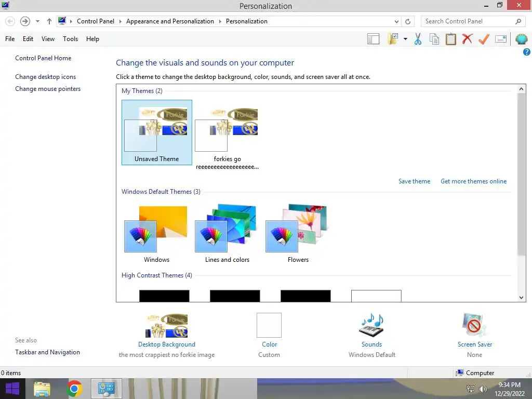The image size is (532, 399).
Task: Click the search magnifier icon
Action: 518,21
